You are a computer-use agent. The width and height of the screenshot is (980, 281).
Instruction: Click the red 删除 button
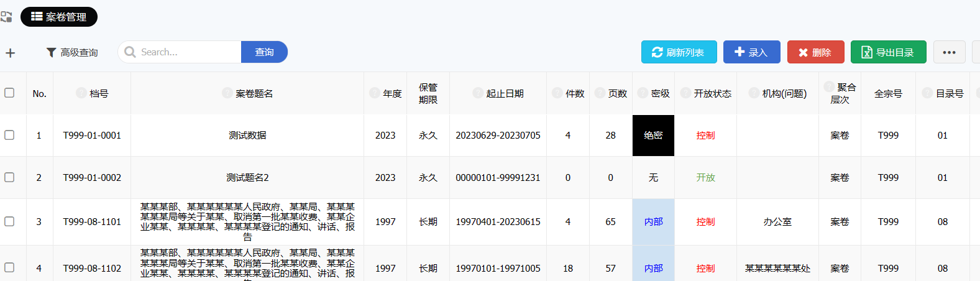815,52
